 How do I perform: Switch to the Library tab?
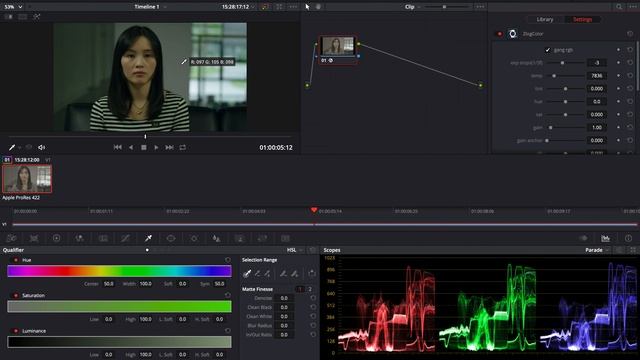pyautogui.click(x=545, y=20)
